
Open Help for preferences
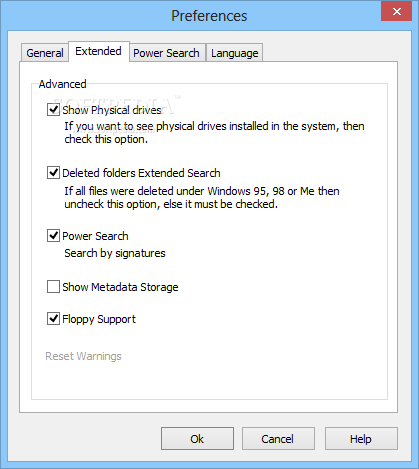coord(361,439)
